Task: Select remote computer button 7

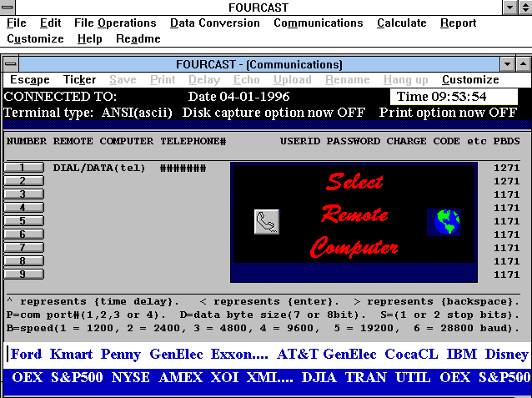Action: (x=23, y=248)
